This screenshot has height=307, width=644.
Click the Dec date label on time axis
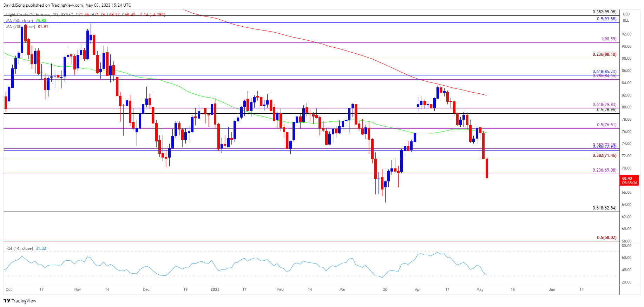point(146,289)
